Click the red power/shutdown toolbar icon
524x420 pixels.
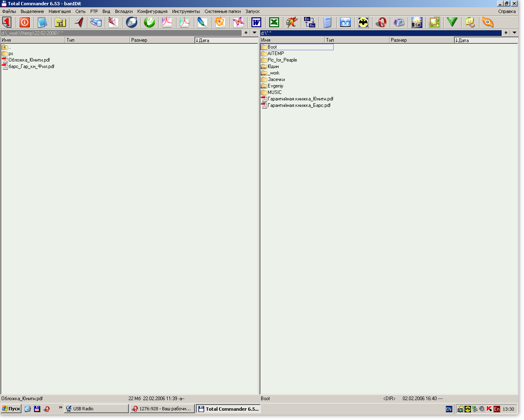[x=25, y=22]
